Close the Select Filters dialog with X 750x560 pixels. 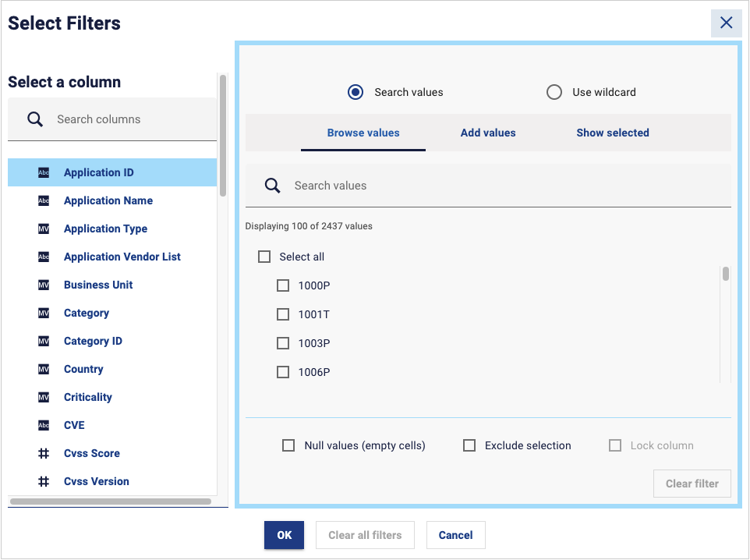point(726,23)
